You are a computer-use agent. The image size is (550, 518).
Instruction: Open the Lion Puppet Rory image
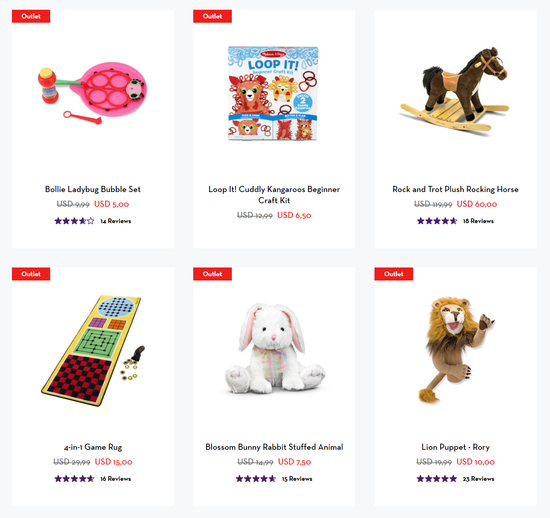(456, 350)
